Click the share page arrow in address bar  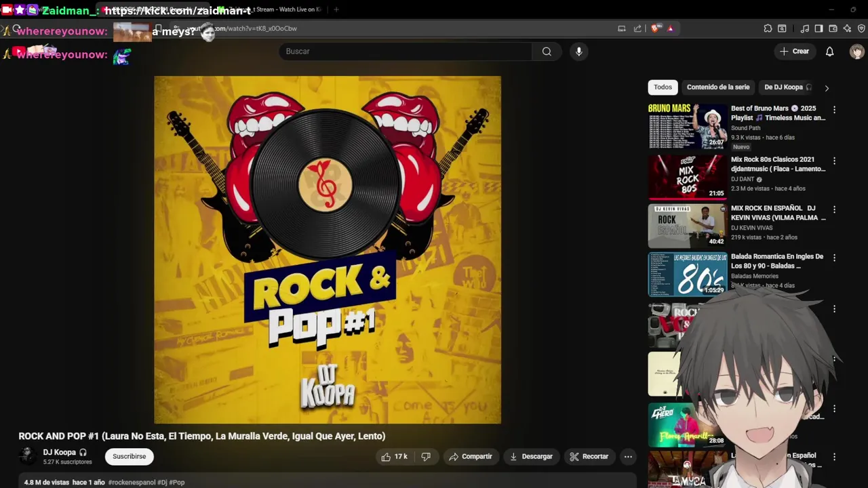click(x=637, y=28)
